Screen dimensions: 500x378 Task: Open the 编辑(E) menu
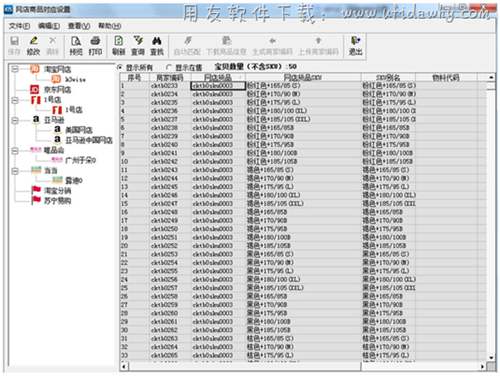click(49, 26)
